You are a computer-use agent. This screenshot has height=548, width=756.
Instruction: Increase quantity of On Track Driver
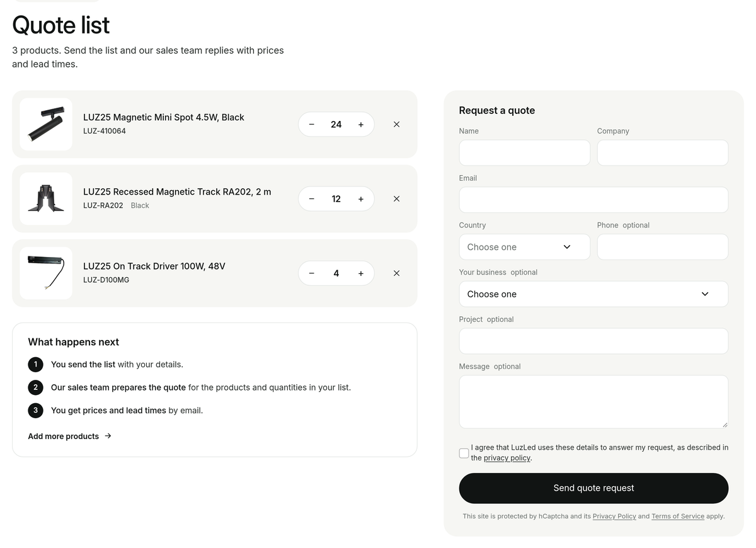pos(361,273)
